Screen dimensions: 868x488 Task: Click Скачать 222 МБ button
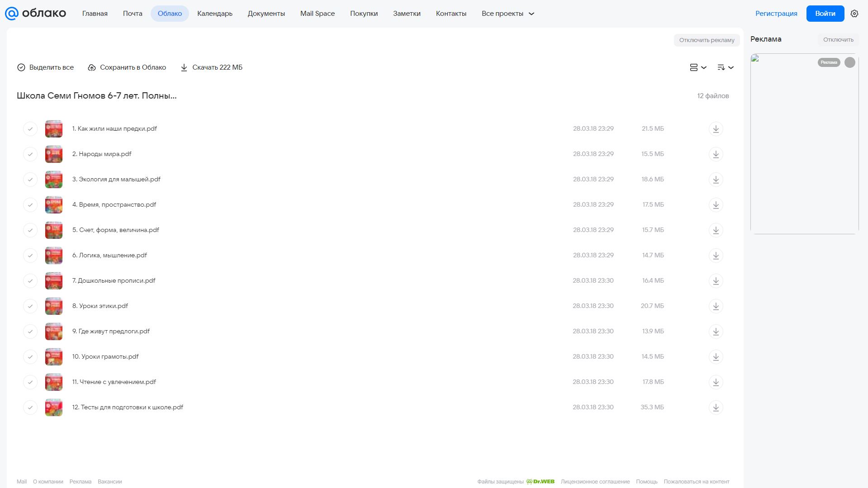pos(212,67)
